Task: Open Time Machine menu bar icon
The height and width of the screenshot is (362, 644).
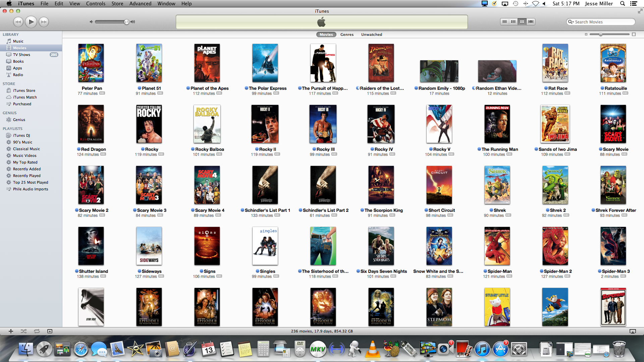Action: point(516,4)
